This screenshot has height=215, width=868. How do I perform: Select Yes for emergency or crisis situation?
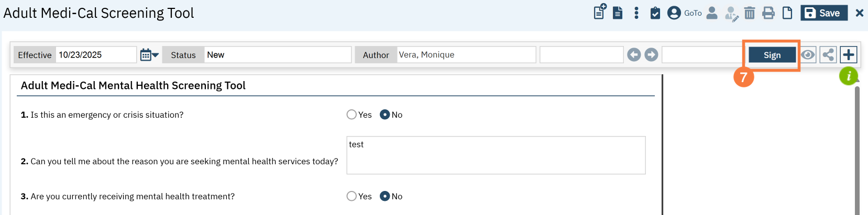click(x=351, y=115)
